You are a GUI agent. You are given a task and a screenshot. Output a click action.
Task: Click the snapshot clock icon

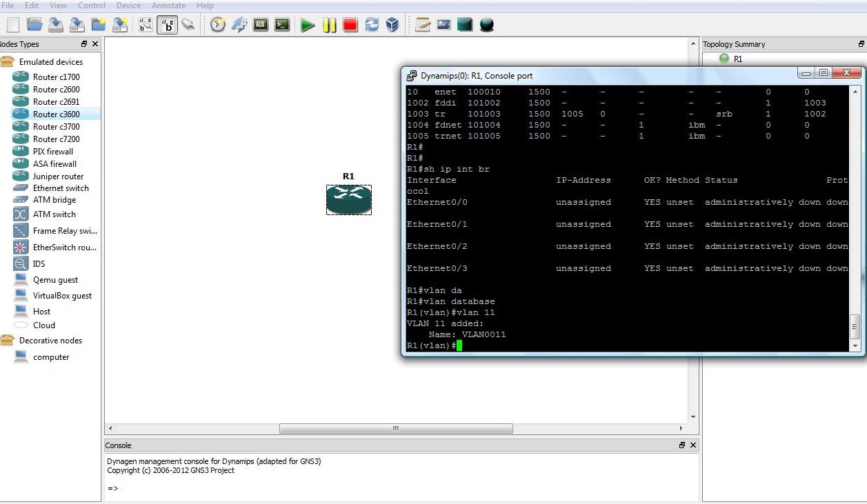point(218,25)
